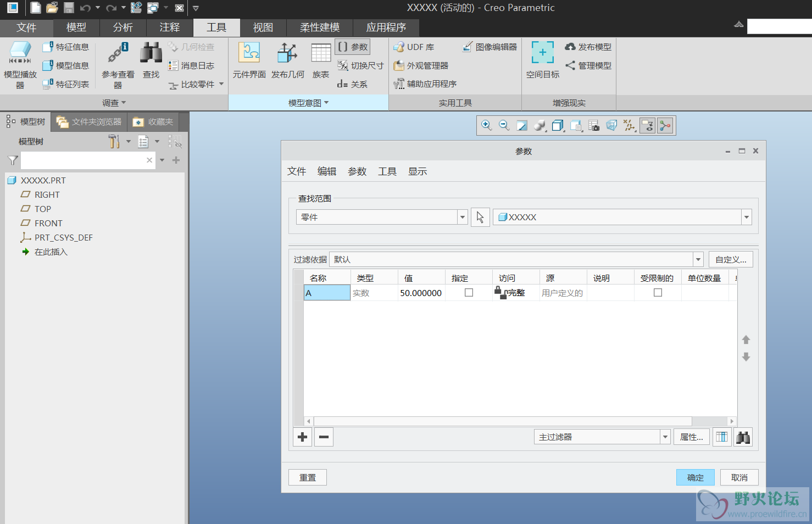This screenshot has height=524, width=812.
Task: Click the Spatial Target (空间目标) icon
Action: (x=543, y=60)
